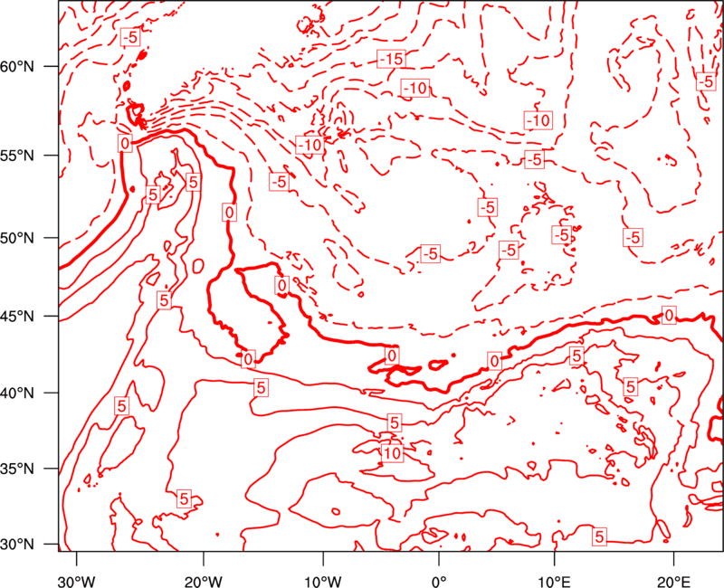Click the 0° longitude axis label
Screen dimensions: 724x588
pos(439,582)
